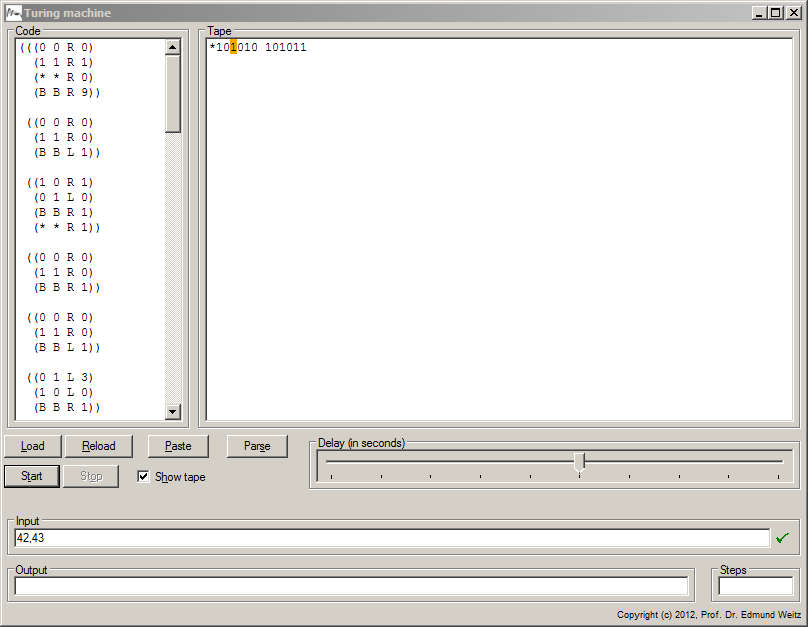Minimize the Turing machine window
Screen dimensions: 808x627
click(759, 13)
